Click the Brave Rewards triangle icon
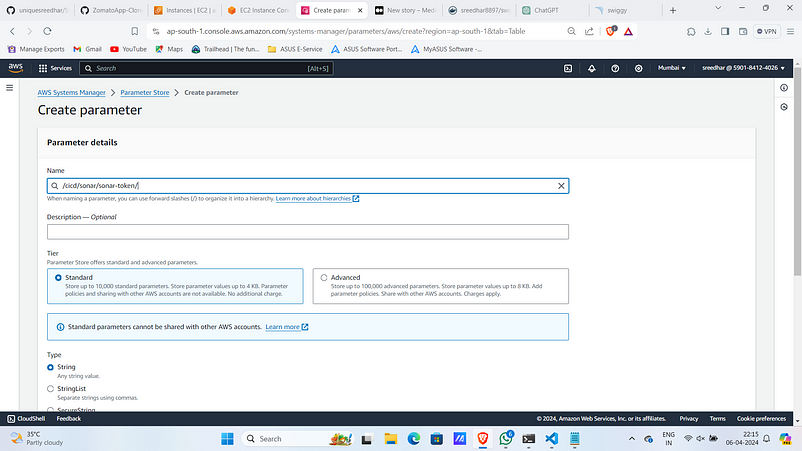Screen dimensions: 802x451 pos(628,31)
